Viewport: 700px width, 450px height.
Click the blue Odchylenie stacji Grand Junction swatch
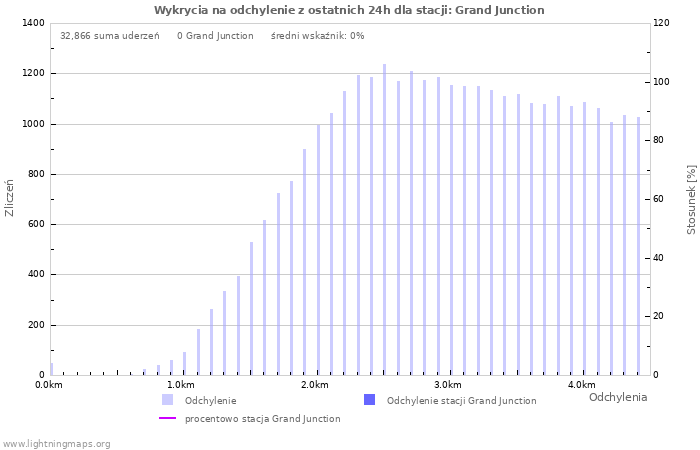[369, 400]
